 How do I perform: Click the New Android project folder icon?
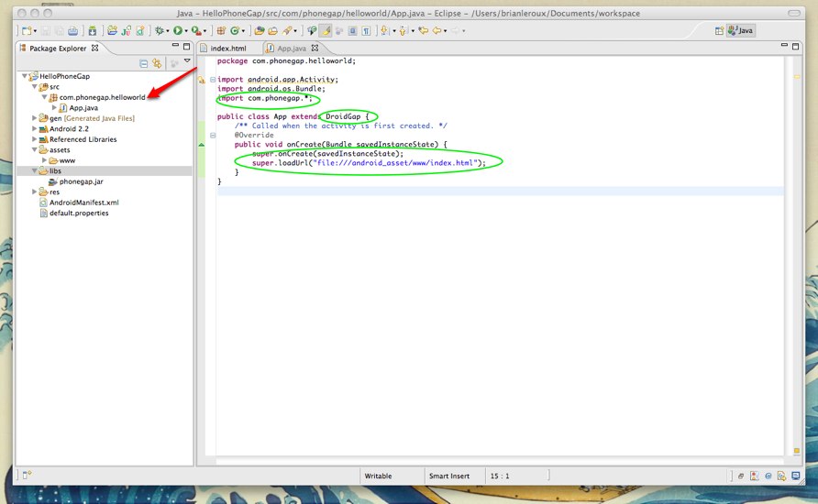point(112,31)
